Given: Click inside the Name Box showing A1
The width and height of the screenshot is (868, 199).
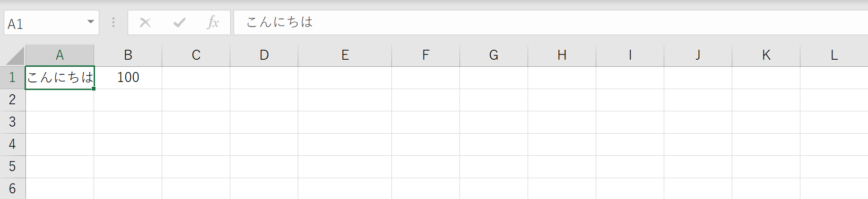Looking at the screenshot, I should tap(45, 23).
